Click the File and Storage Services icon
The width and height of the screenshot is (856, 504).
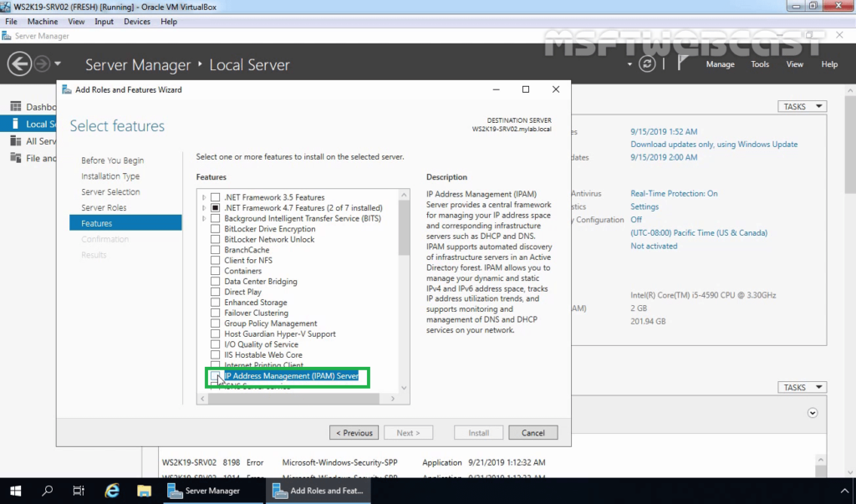(16, 158)
